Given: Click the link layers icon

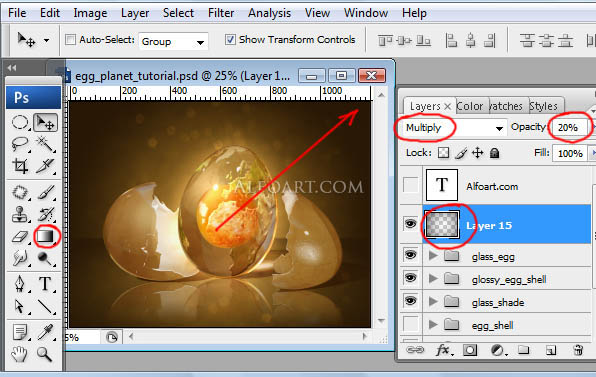Looking at the screenshot, I should click(x=415, y=350).
